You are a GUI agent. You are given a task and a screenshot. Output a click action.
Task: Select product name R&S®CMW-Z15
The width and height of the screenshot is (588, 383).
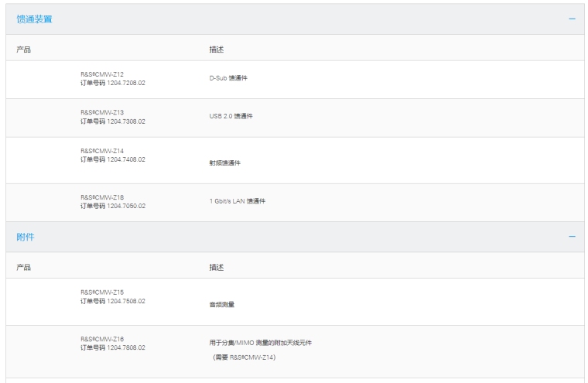point(102,292)
